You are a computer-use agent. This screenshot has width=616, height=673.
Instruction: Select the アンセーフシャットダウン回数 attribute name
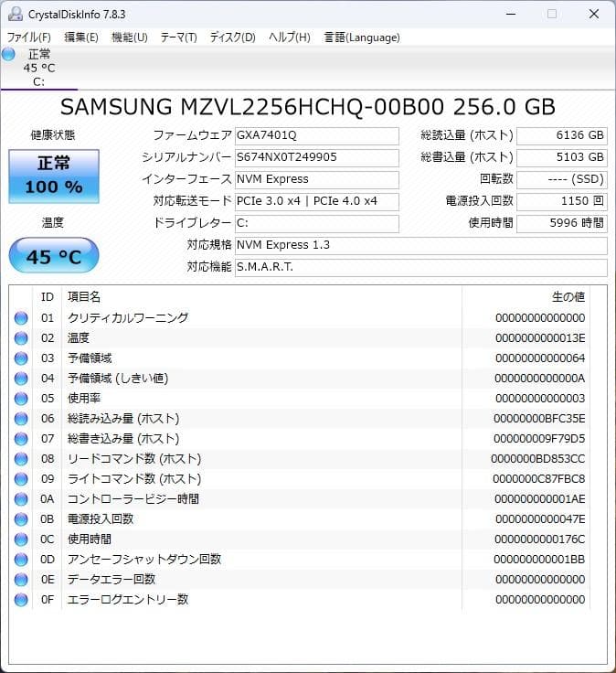tap(144, 560)
